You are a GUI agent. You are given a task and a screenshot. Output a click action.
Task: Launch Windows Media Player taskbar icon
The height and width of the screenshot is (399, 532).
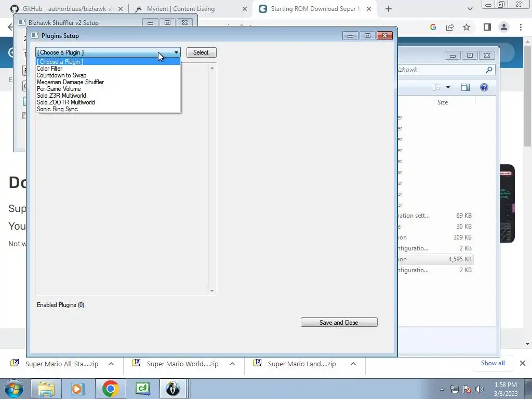[x=77, y=389]
